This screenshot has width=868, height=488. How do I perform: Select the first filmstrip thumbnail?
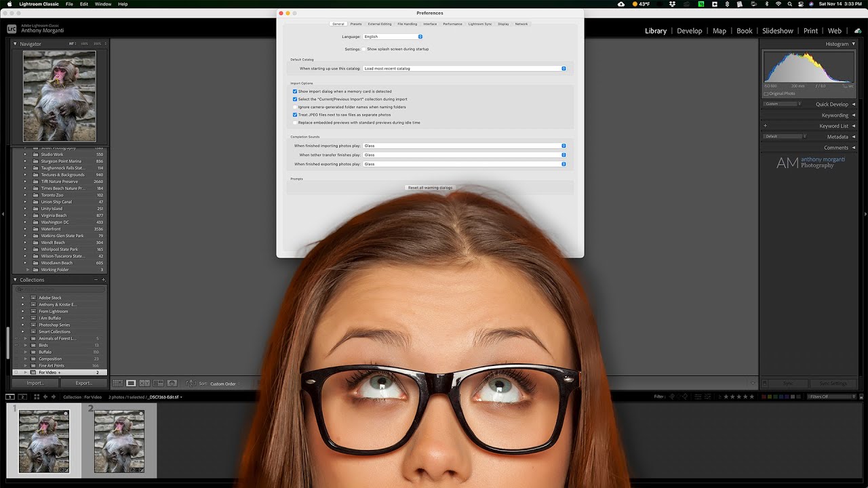44,441
